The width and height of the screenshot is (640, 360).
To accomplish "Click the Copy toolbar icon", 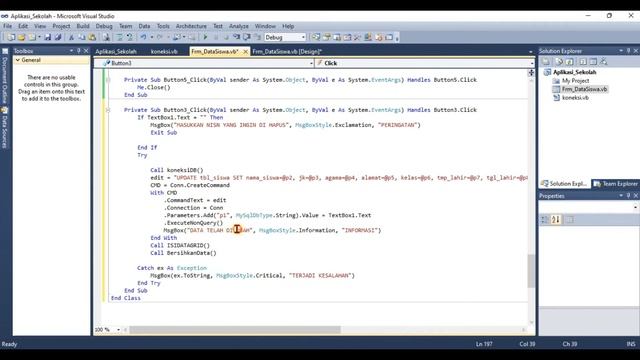I will pyautogui.click(x=82, y=37).
